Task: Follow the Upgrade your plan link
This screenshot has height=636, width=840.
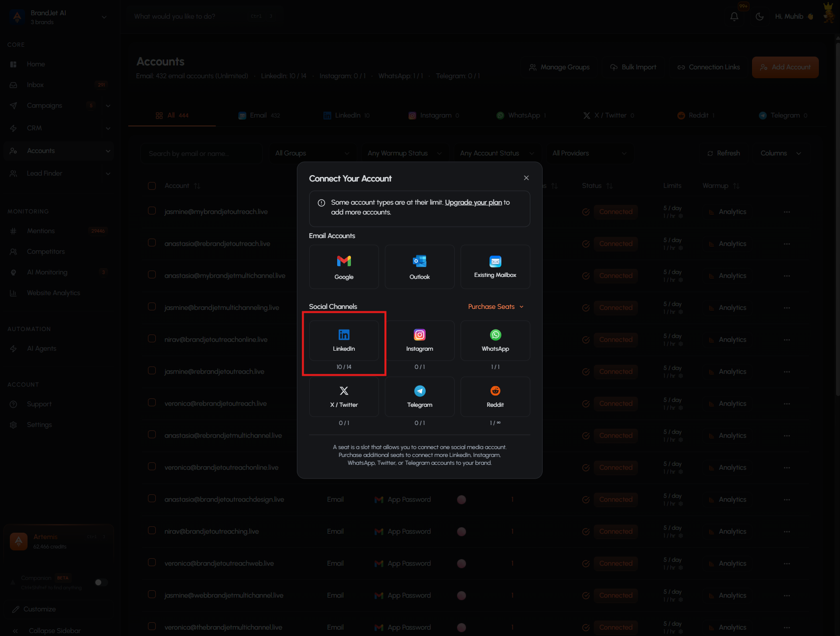Action: (473, 202)
